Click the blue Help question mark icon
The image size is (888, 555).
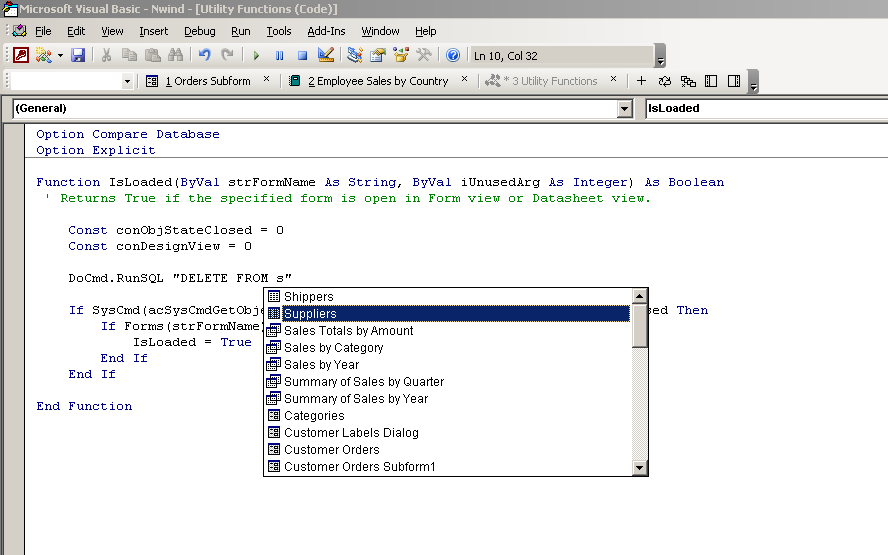[452, 55]
